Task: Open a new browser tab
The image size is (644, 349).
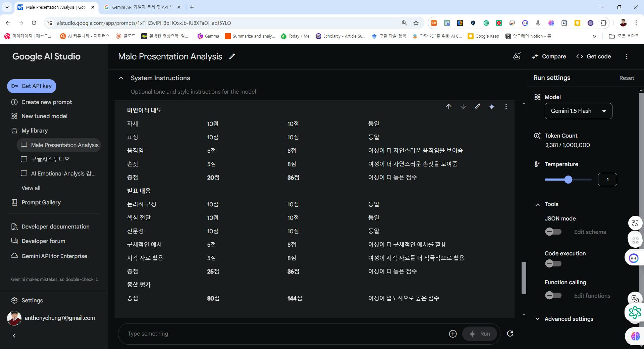Action: pyautogui.click(x=192, y=7)
